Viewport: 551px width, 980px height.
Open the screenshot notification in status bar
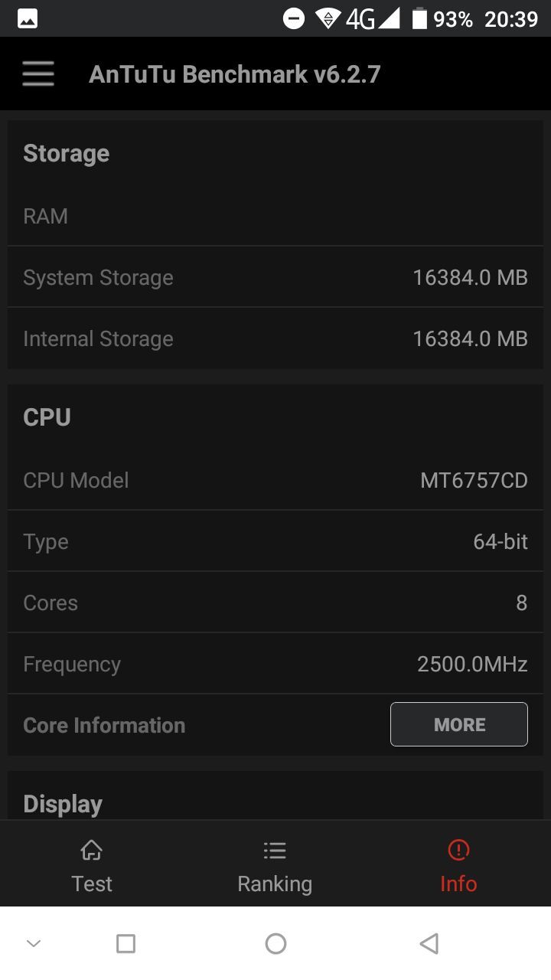pyautogui.click(x=27, y=17)
